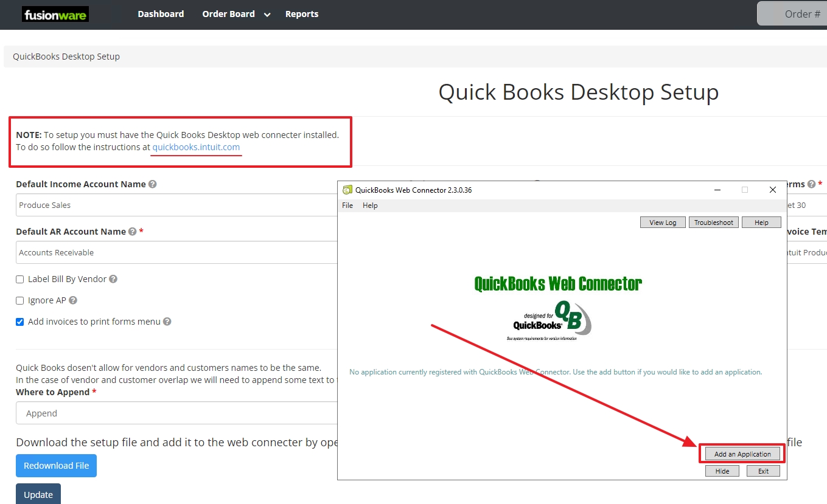Click help icon next to Add invoices option
827x504 pixels.
point(167,322)
